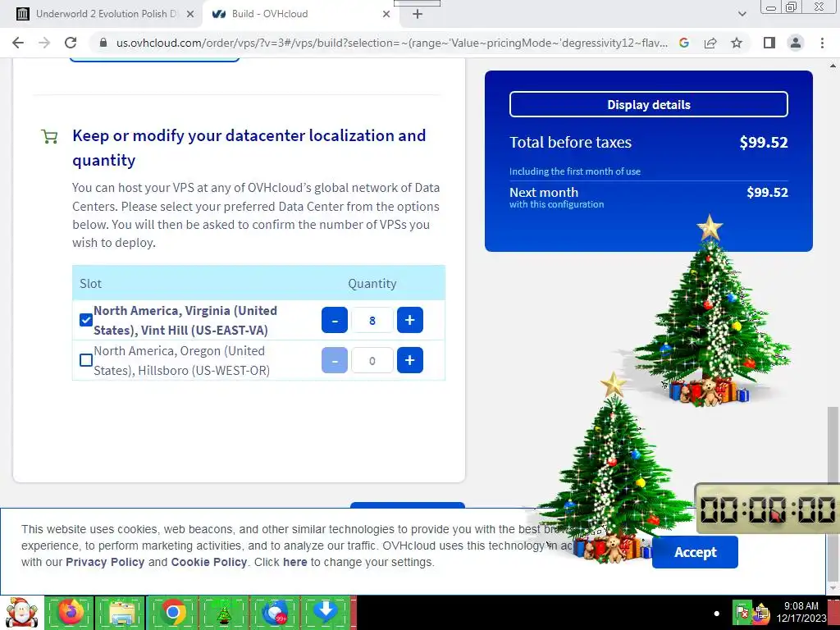
Task: Uncheck the Virginia Vint Hill datacenter
Action: (85, 320)
